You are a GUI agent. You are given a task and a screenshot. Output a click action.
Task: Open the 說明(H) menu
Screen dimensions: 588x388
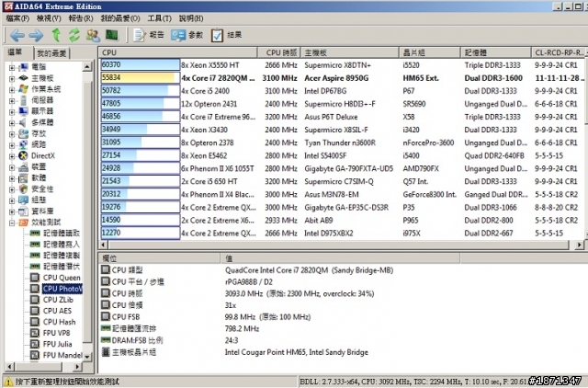(191, 18)
